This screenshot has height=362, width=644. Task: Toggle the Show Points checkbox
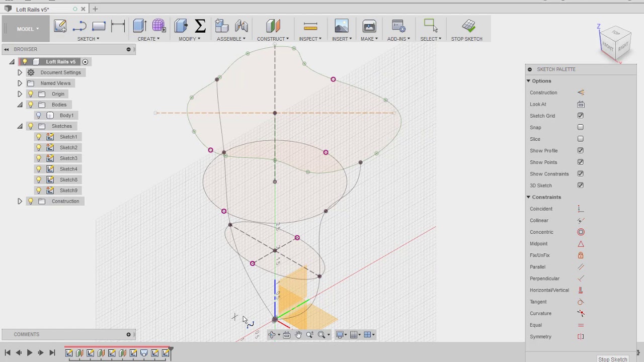pyautogui.click(x=581, y=162)
